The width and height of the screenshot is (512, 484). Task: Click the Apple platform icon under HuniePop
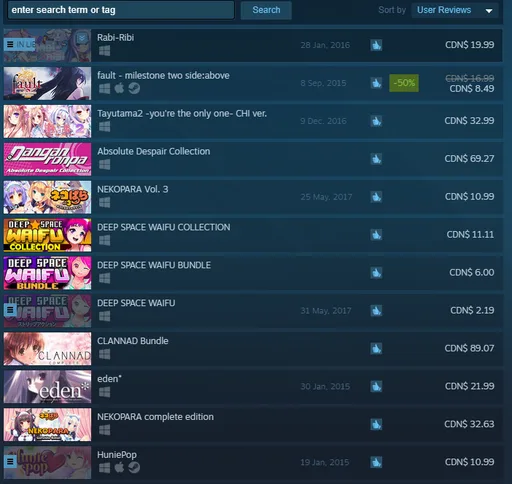pyautogui.click(x=119, y=468)
